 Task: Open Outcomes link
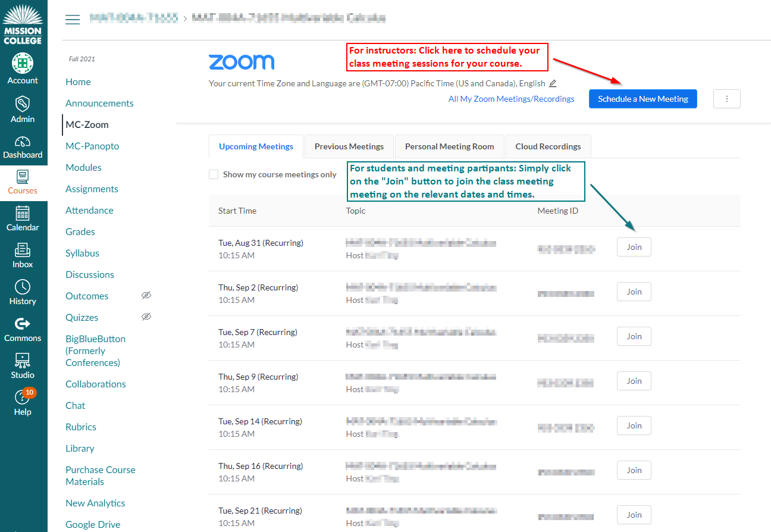87,296
